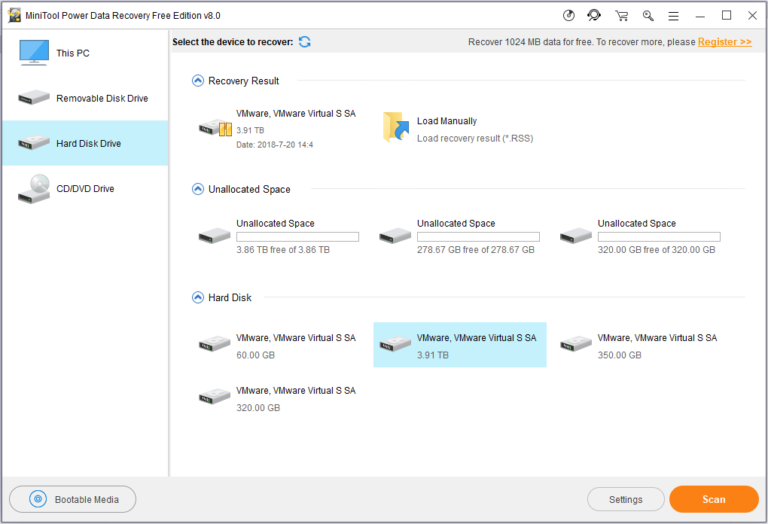Start the Scan

714,499
